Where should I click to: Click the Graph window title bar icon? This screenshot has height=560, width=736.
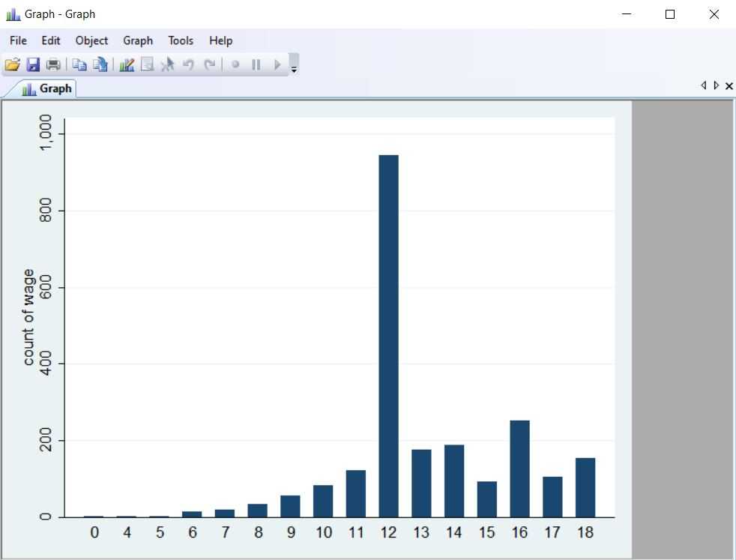(13, 14)
